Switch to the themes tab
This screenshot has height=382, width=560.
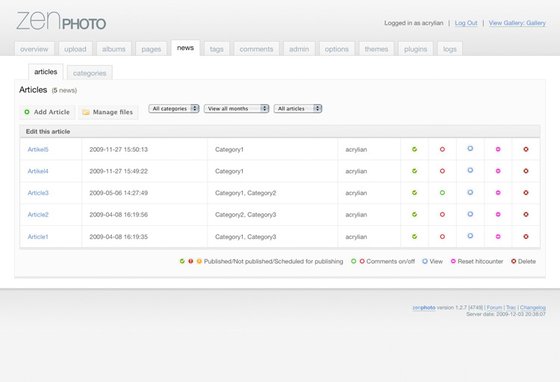click(376, 49)
